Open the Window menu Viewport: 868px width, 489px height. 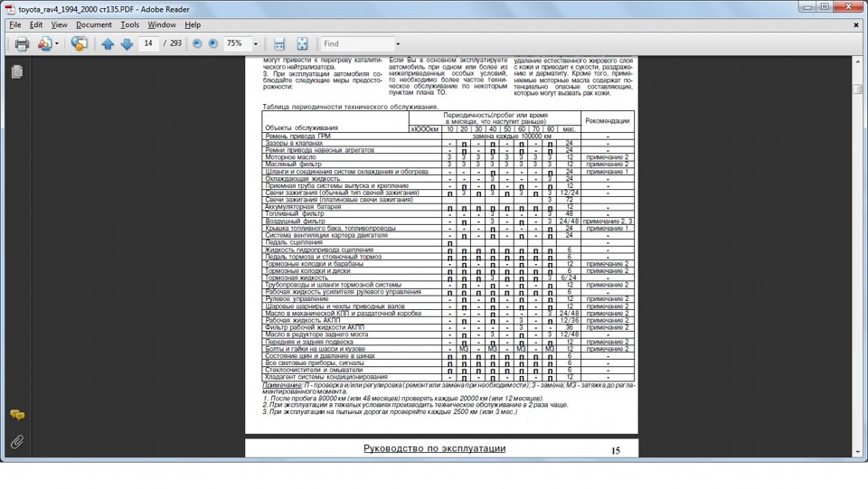pos(162,25)
